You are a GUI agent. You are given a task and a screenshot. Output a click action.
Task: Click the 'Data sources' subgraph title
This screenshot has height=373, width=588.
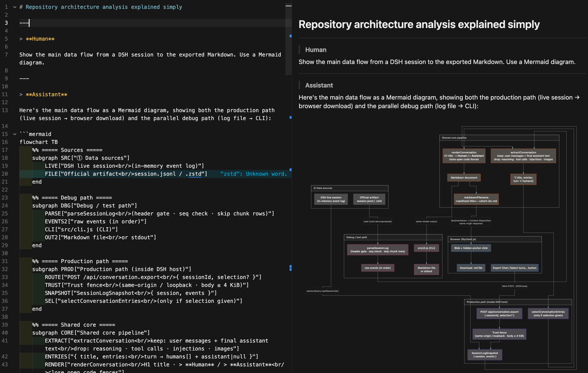coord(323,188)
